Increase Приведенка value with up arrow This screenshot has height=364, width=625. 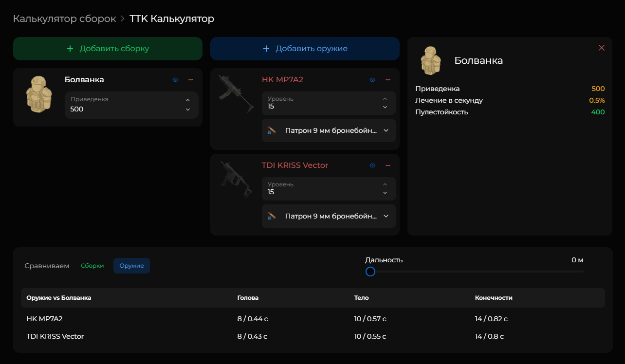click(x=188, y=100)
